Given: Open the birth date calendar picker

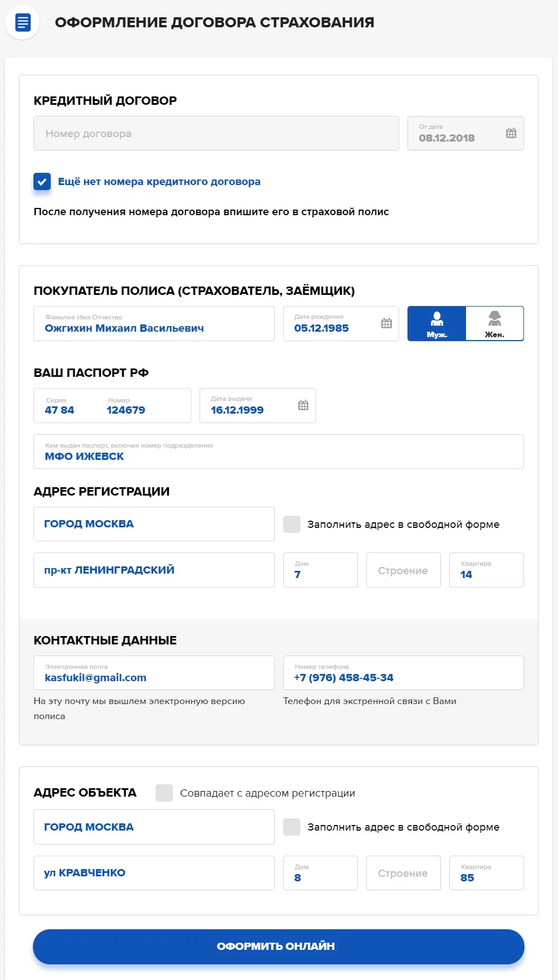Looking at the screenshot, I should point(386,323).
